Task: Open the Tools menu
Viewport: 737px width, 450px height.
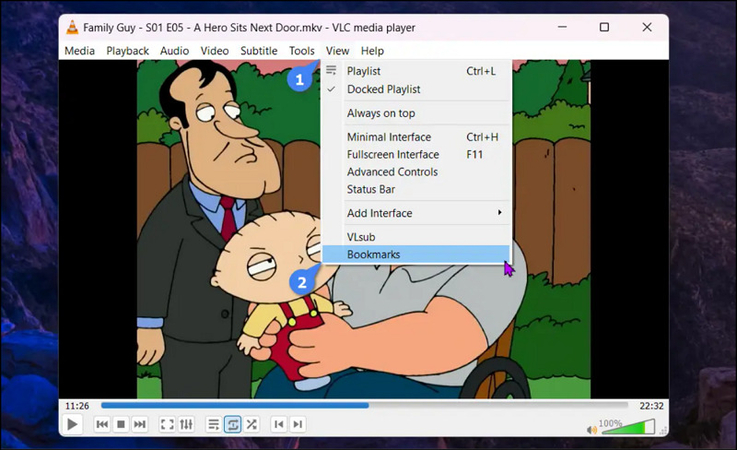Action: tap(302, 51)
